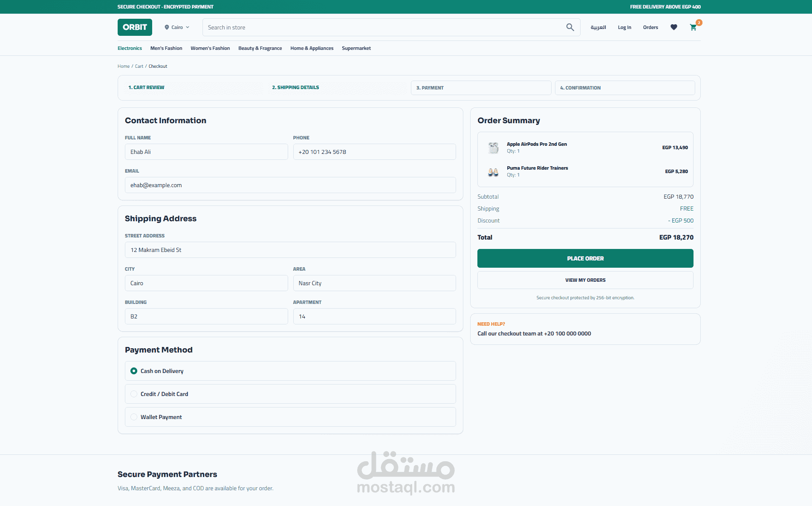Open the Home & Appliances category
The height and width of the screenshot is (506, 812).
click(312, 48)
